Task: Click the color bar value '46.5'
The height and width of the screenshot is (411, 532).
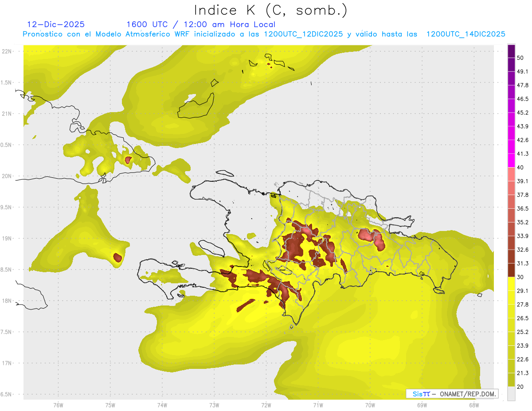Action: point(522,99)
